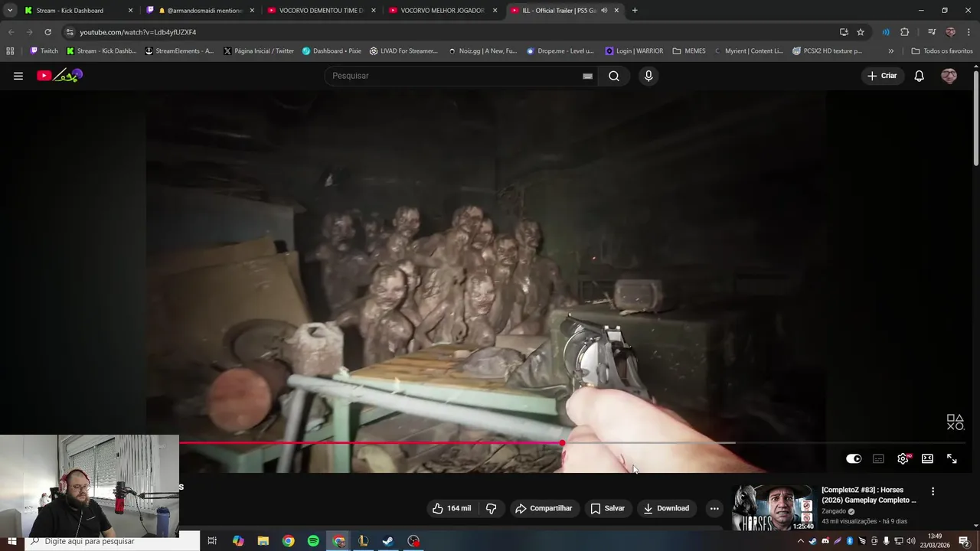Go to the YouTube home logo
The width and height of the screenshot is (980, 551).
point(60,76)
